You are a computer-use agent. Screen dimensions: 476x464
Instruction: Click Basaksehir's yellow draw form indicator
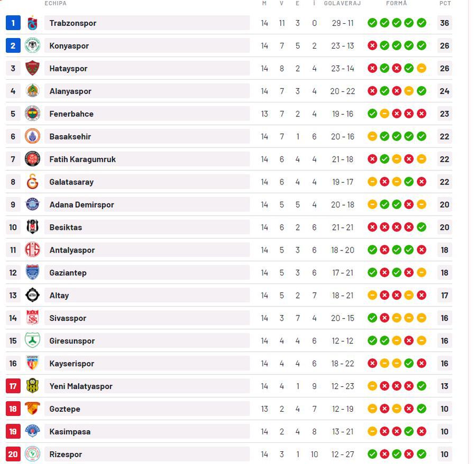[372, 136]
